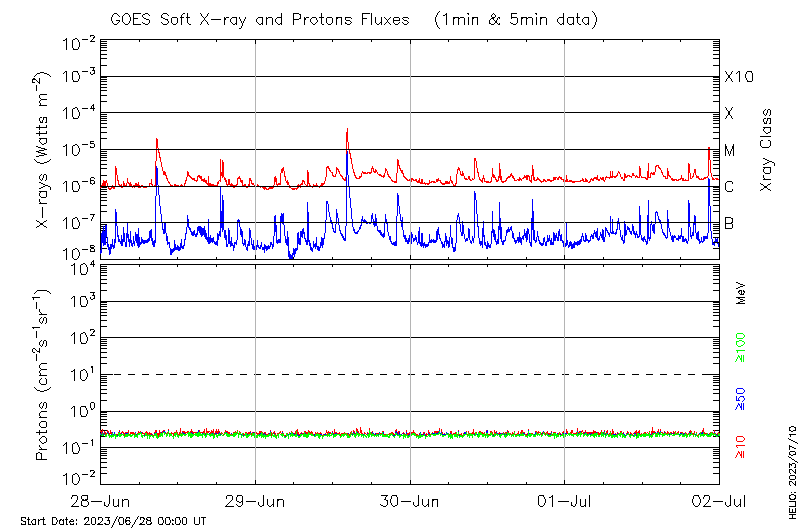Click the 29-Jun date tick label
This screenshot has height=530, width=800.
tap(256, 499)
